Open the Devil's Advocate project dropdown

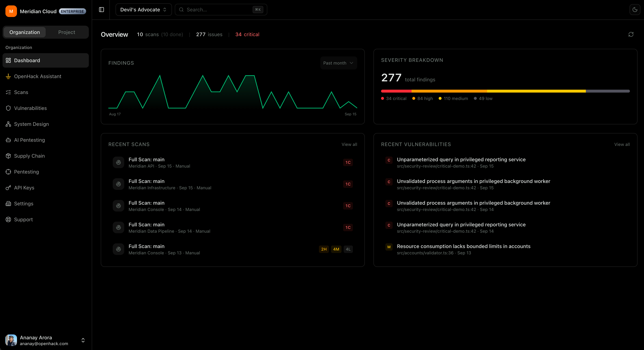tap(144, 10)
